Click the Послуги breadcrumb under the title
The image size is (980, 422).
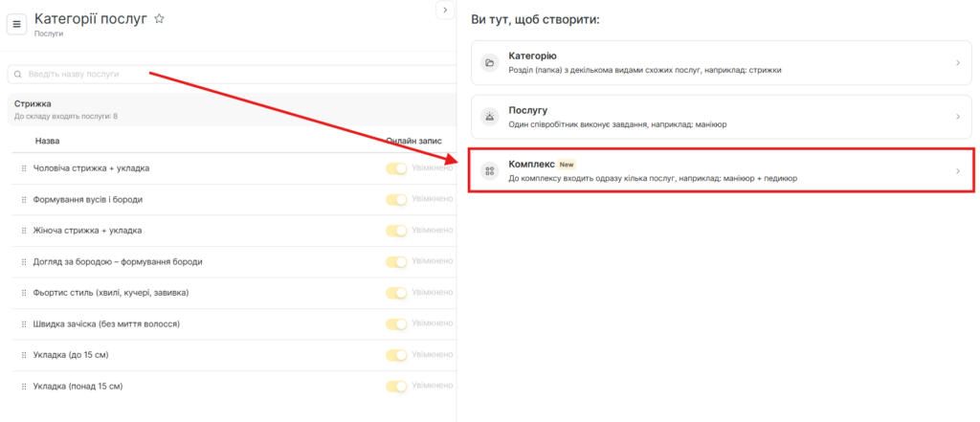tap(49, 33)
